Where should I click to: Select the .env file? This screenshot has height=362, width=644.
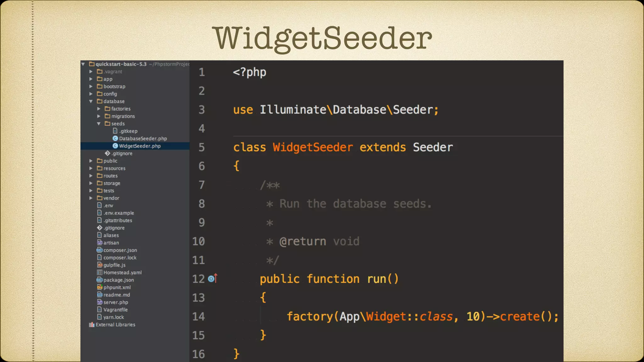pos(108,206)
